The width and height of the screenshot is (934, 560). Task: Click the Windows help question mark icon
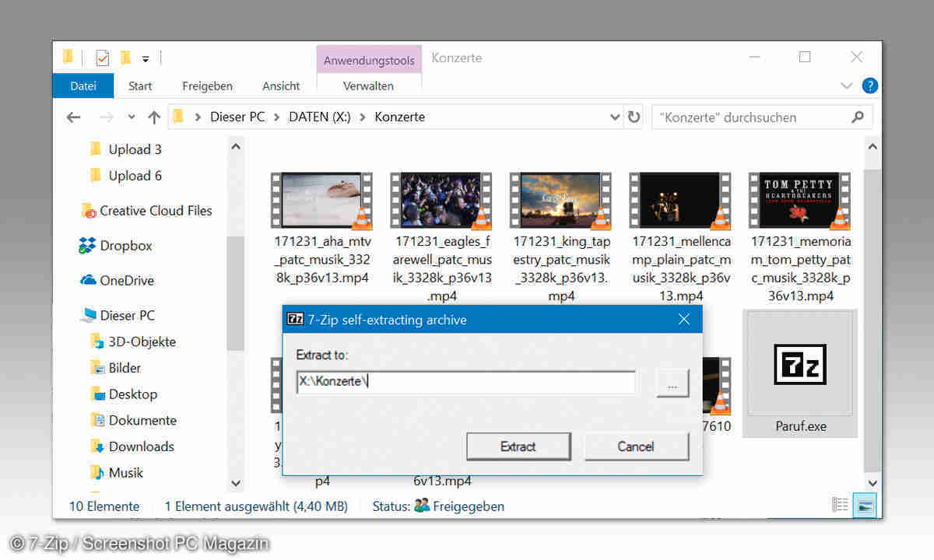pos(870,86)
